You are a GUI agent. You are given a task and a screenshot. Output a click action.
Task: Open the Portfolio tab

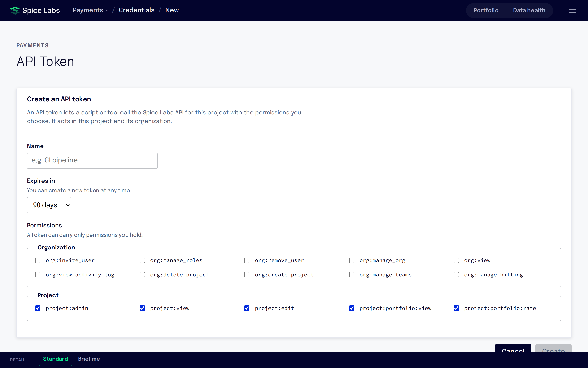point(486,10)
